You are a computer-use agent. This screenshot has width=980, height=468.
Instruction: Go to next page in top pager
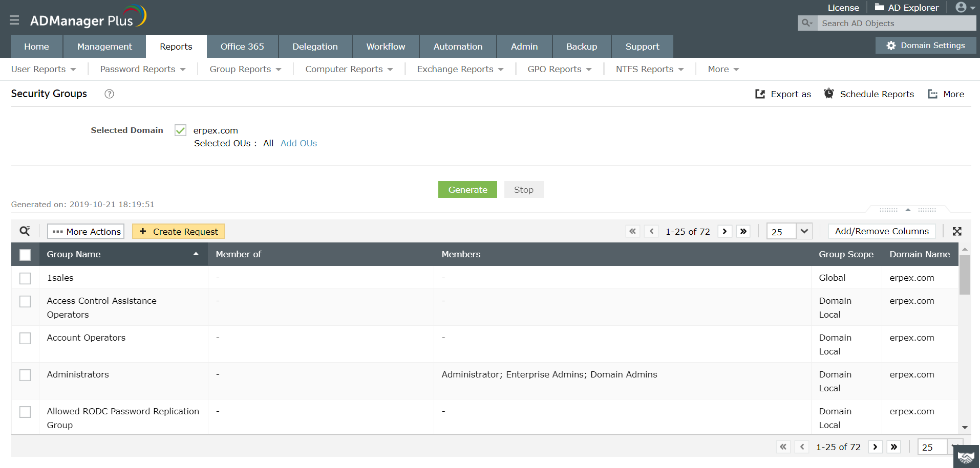point(725,231)
